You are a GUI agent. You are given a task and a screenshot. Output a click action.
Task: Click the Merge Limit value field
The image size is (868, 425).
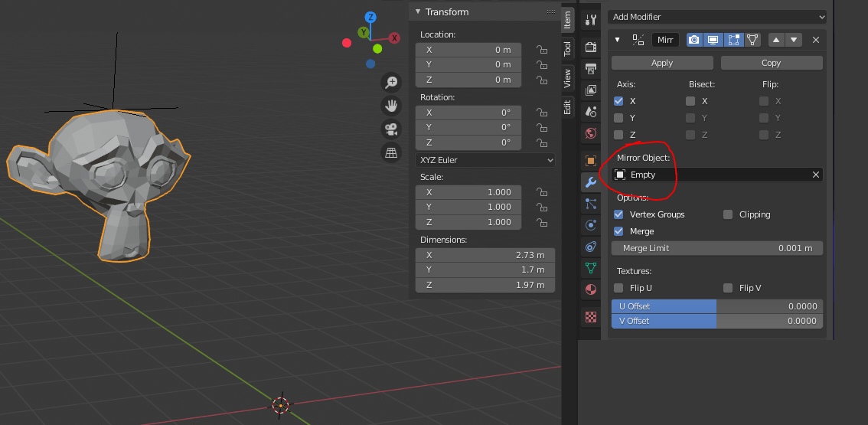[717, 248]
